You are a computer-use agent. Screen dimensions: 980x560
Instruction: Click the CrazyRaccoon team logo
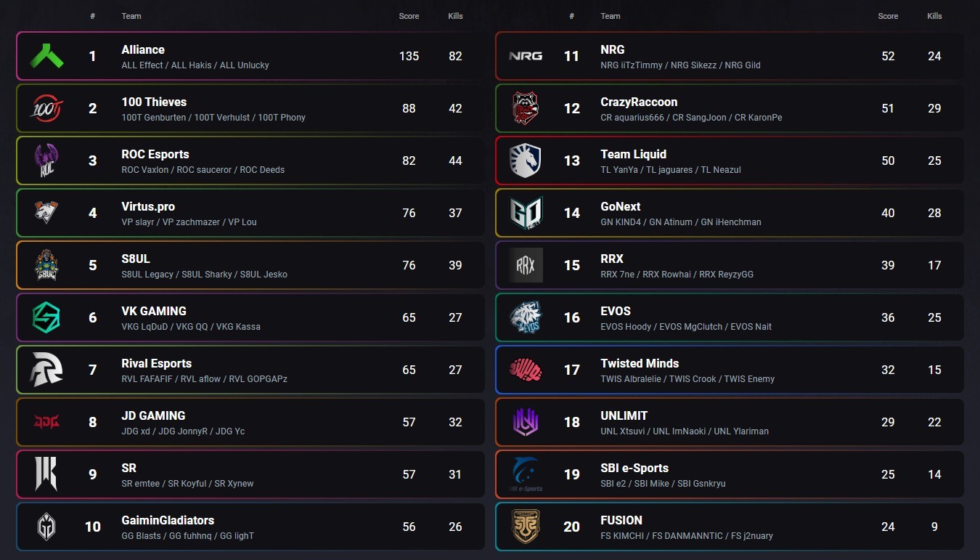coord(526,108)
